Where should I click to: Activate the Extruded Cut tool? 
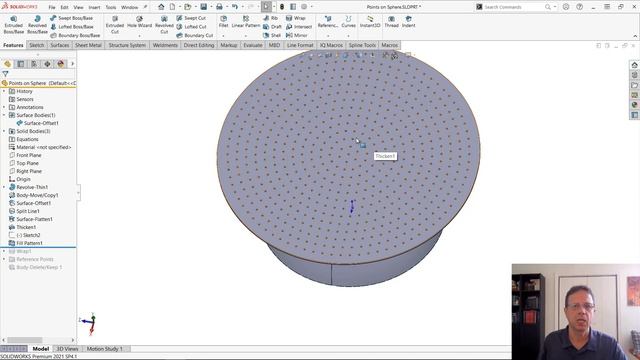[x=115, y=25]
